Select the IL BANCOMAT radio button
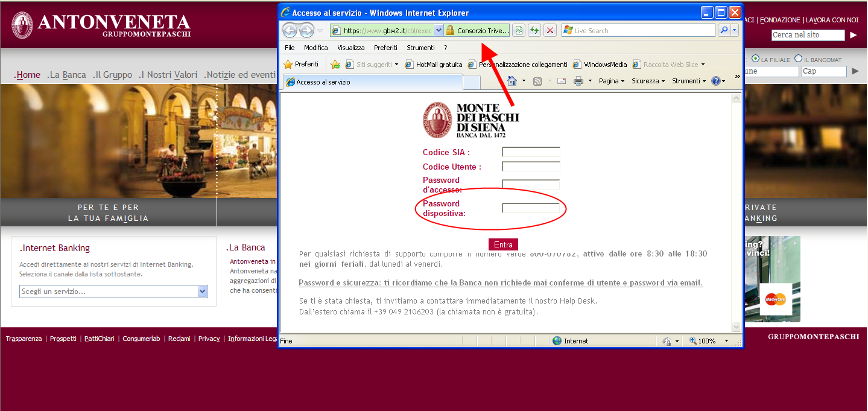 [x=799, y=59]
